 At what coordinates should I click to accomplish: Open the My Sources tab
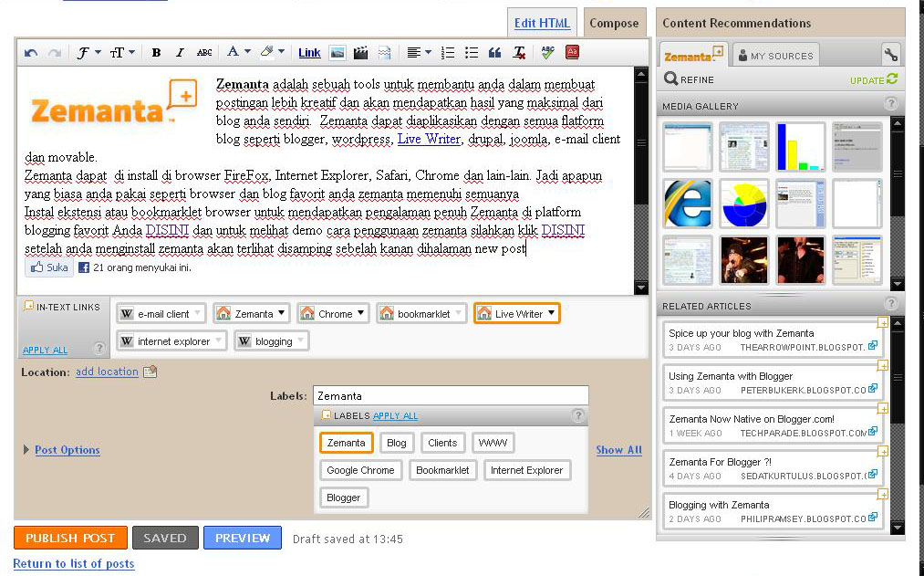coord(775,56)
